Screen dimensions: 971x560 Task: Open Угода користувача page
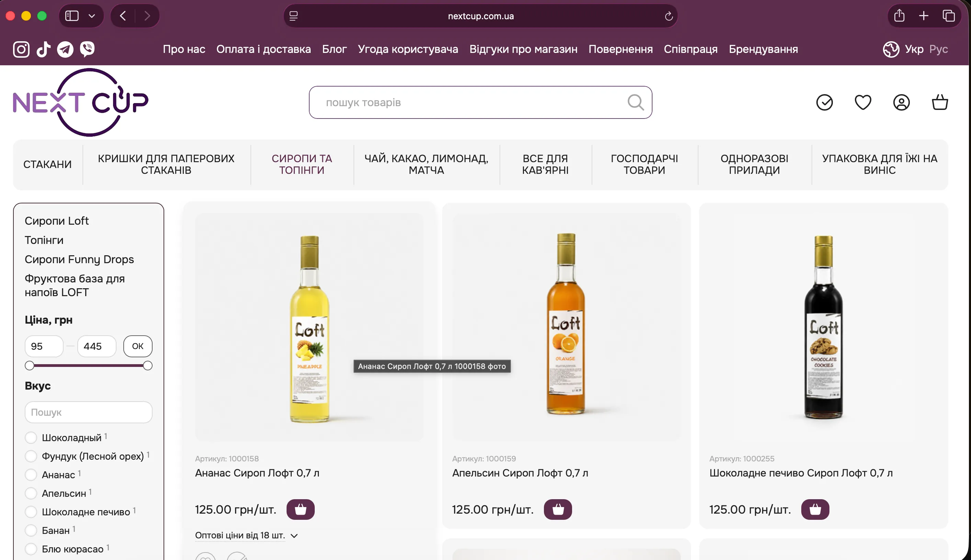tap(408, 49)
